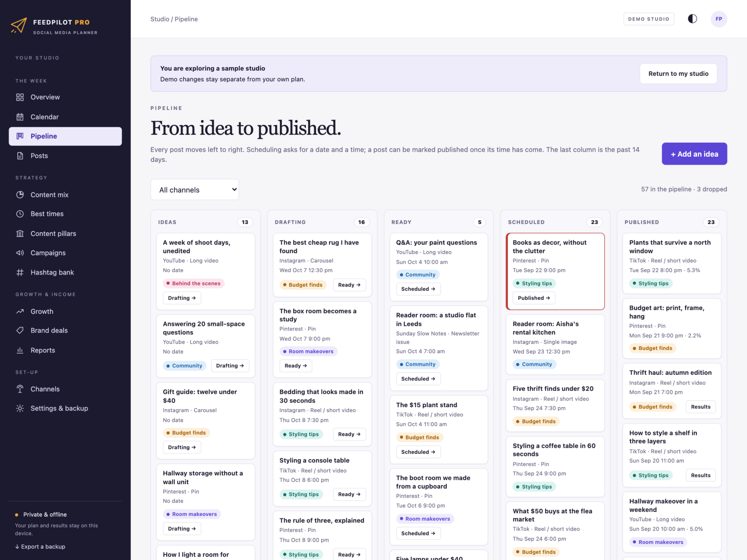This screenshot has height=560, width=747.
Task: Mark The box room becomes a study Ready
Action: [x=296, y=366]
